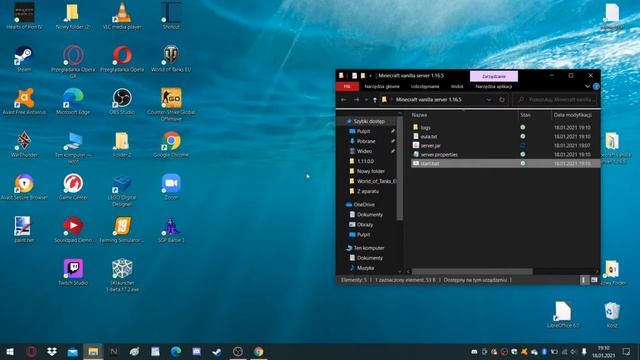The width and height of the screenshot is (640, 360).
Task: Select the VLC media player desktop icon
Action: point(122,16)
